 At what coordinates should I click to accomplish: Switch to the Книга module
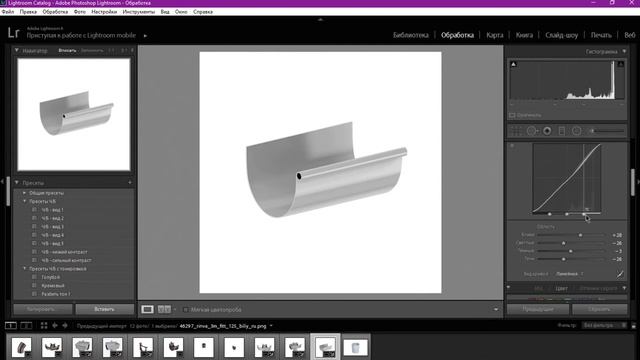point(524,35)
